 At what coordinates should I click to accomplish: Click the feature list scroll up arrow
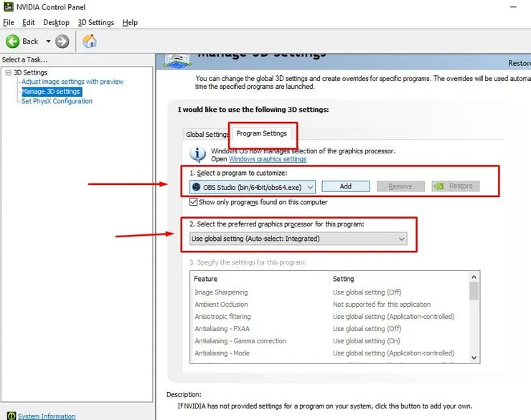(x=474, y=277)
